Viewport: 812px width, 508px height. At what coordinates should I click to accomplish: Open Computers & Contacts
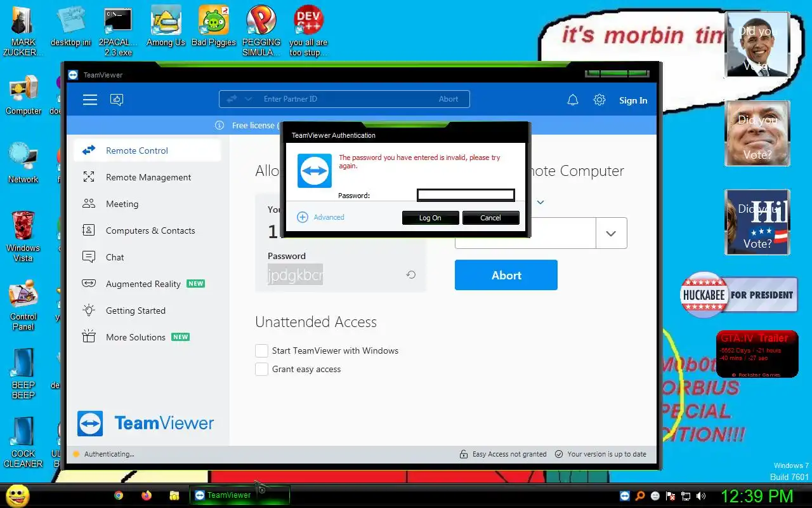(x=147, y=231)
